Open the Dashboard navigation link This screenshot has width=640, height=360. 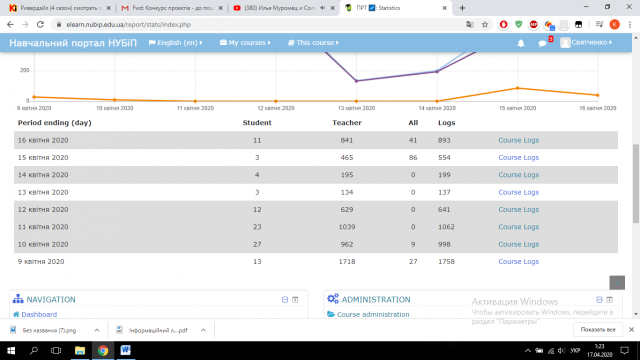pos(39,314)
